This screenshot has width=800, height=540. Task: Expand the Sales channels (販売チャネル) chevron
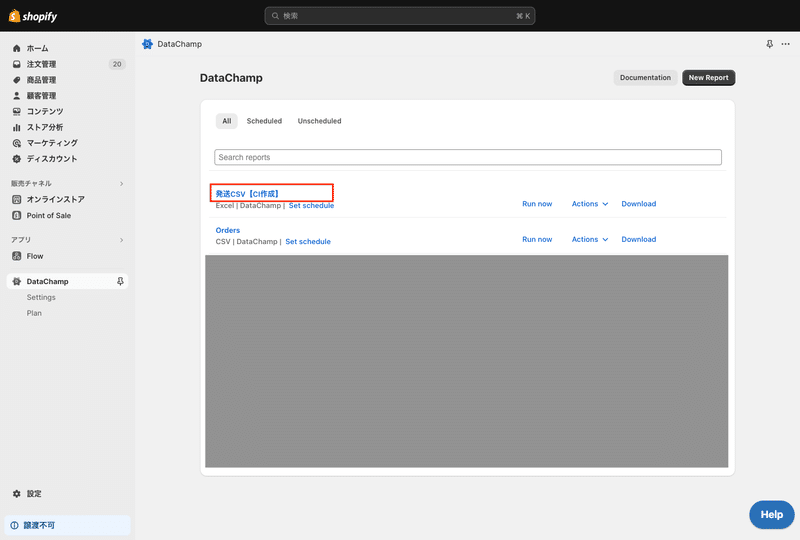point(121,184)
